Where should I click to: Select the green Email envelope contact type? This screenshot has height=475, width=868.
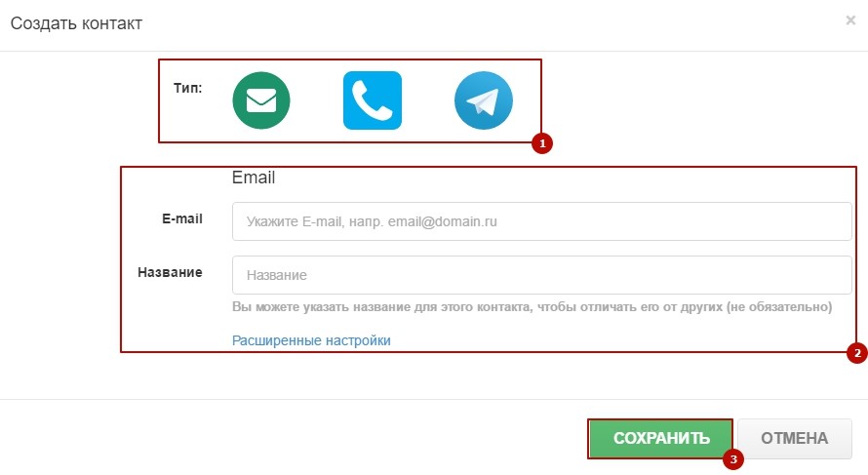pyautogui.click(x=261, y=100)
